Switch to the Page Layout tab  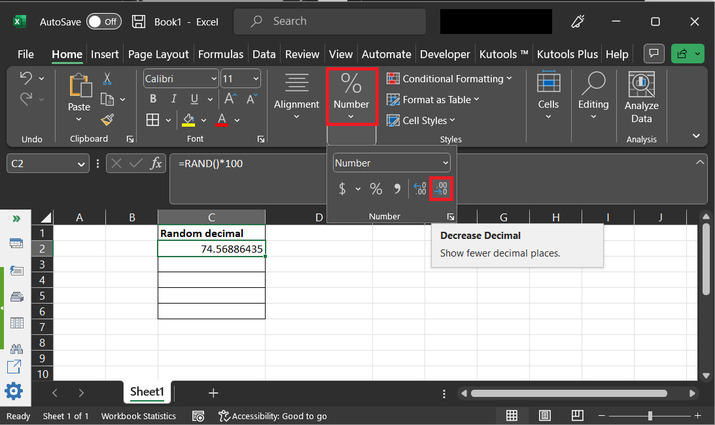coord(158,54)
